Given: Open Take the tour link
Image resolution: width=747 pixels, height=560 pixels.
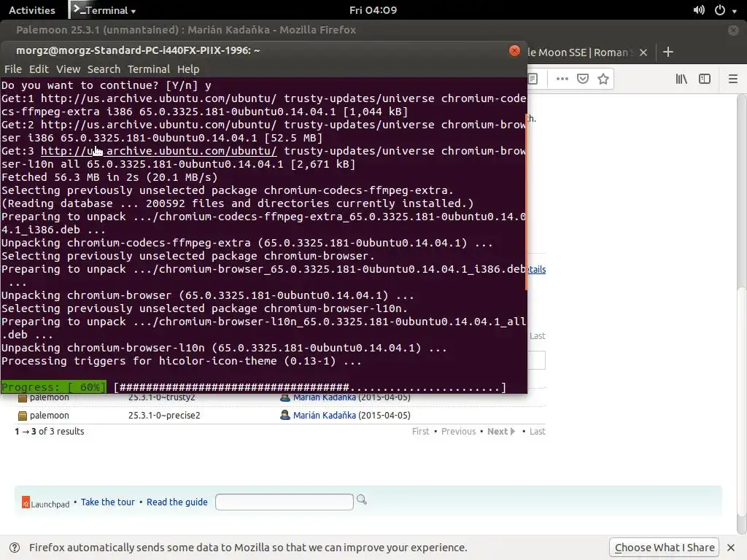Looking at the screenshot, I should (108, 502).
